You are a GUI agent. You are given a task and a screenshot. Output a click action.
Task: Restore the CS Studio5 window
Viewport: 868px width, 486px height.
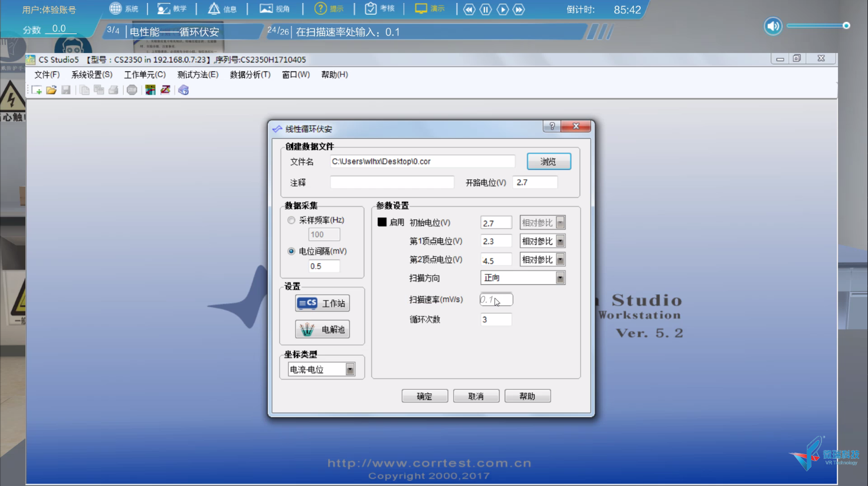797,58
